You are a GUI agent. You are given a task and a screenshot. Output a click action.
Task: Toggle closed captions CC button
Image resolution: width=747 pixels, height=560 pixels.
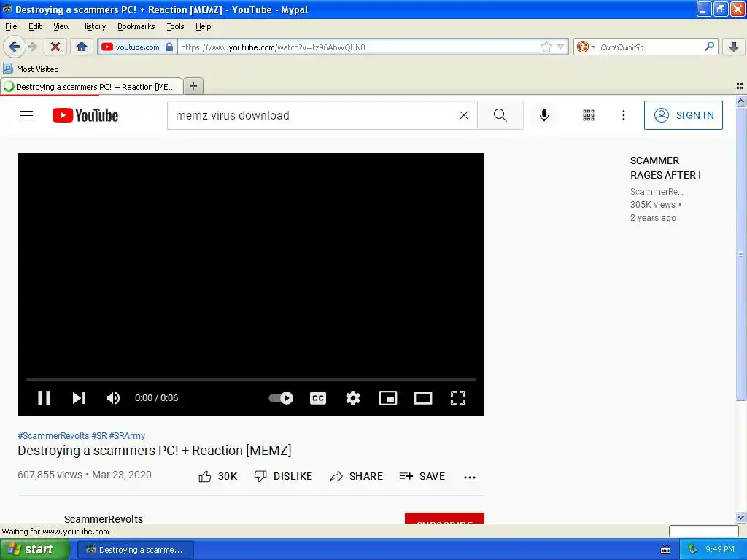pyautogui.click(x=318, y=397)
